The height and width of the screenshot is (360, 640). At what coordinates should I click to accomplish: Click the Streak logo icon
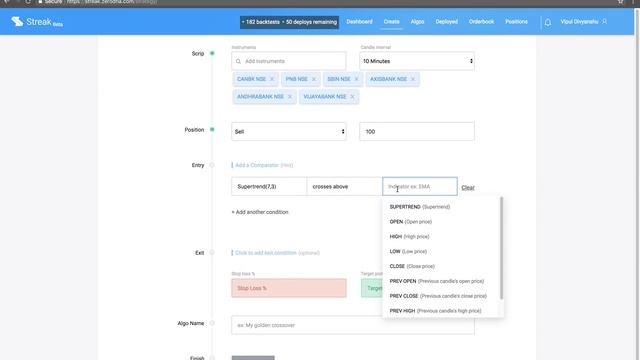tap(17, 21)
